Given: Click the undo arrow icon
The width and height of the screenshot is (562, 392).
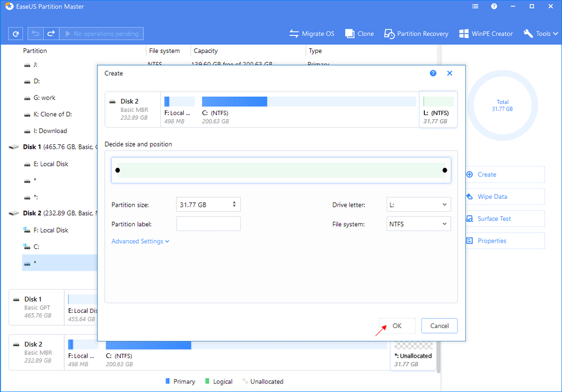Looking at the screenshot, I should click(35, 34).
